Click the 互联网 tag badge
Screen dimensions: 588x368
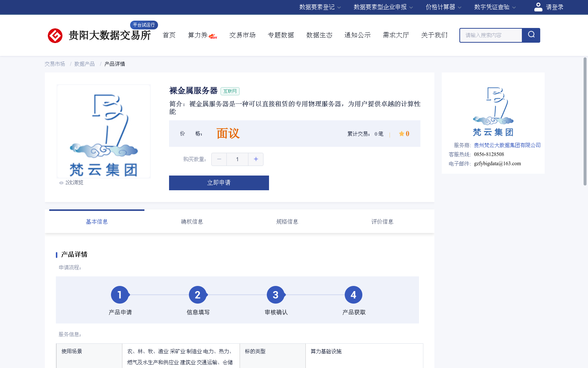[x=230, y=91]
